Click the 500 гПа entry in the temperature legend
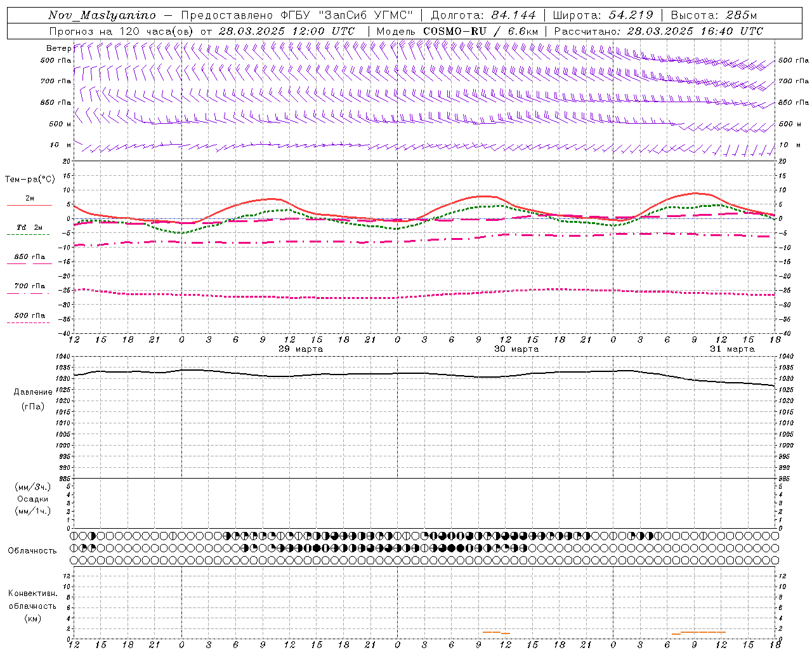The width and height of the screenshot is (812, 650). (29, 315)
